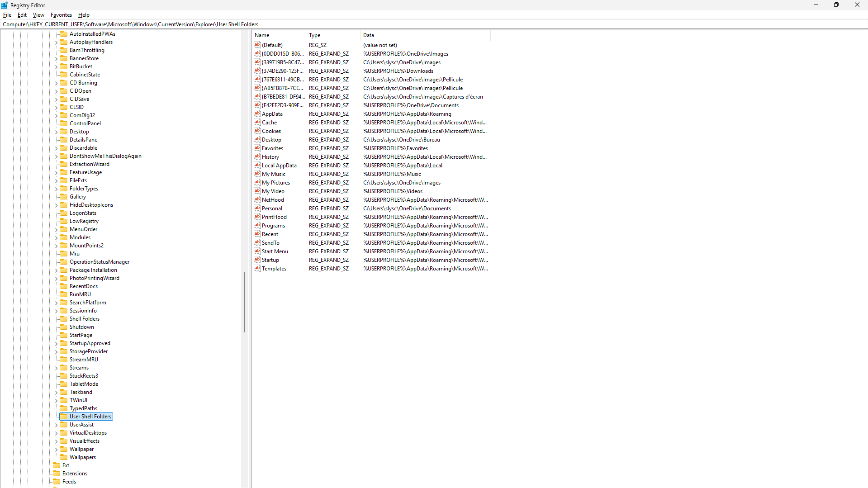
Task: Select the RunMRU key
Action: tap(80, 294)
